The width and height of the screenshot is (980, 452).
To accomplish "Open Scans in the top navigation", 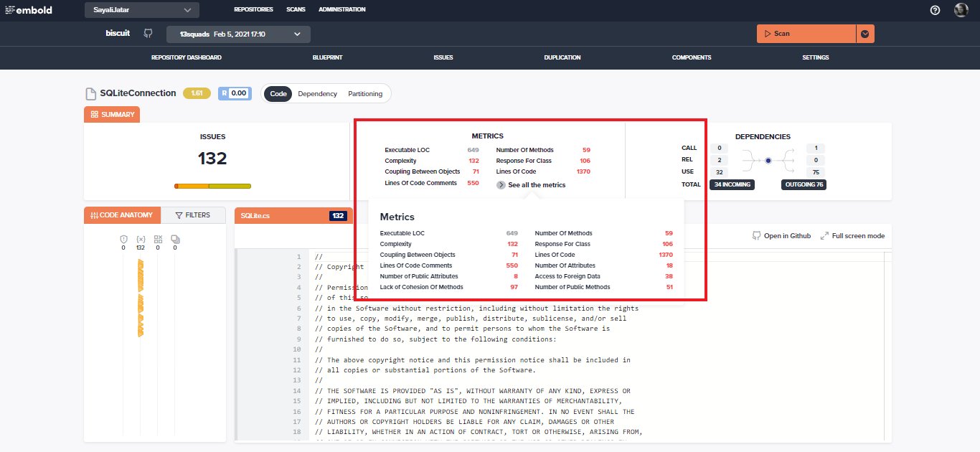I will click(296, 10).
